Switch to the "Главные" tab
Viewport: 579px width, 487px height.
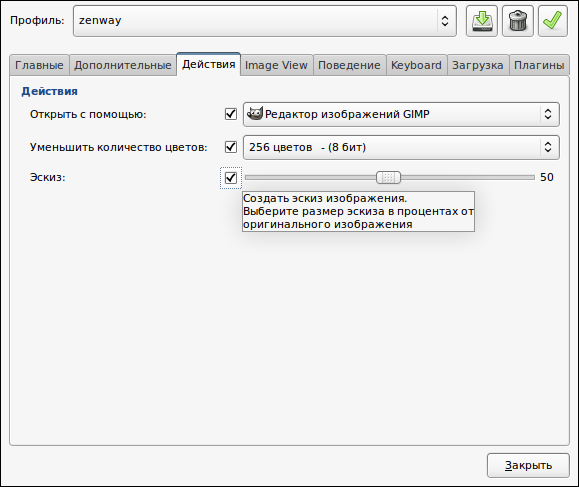pyautogui.click(x=39, y=65)
